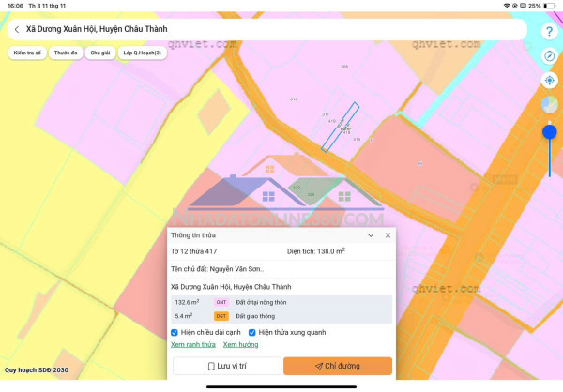Open the Lớp Q.Hoạch(3) layers selector
The width and height of the screenshot is (563, 392).
pyautogui.click(x=142, y=53)
